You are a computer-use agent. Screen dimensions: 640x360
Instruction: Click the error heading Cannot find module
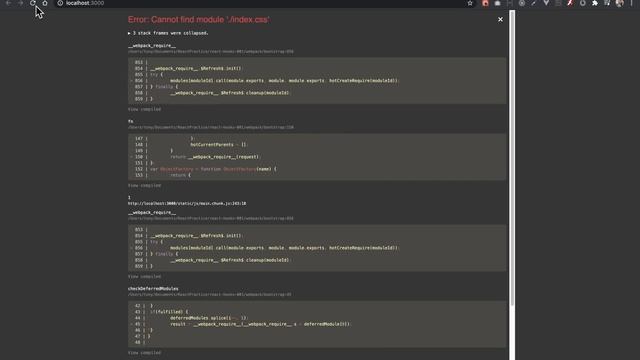199,20
